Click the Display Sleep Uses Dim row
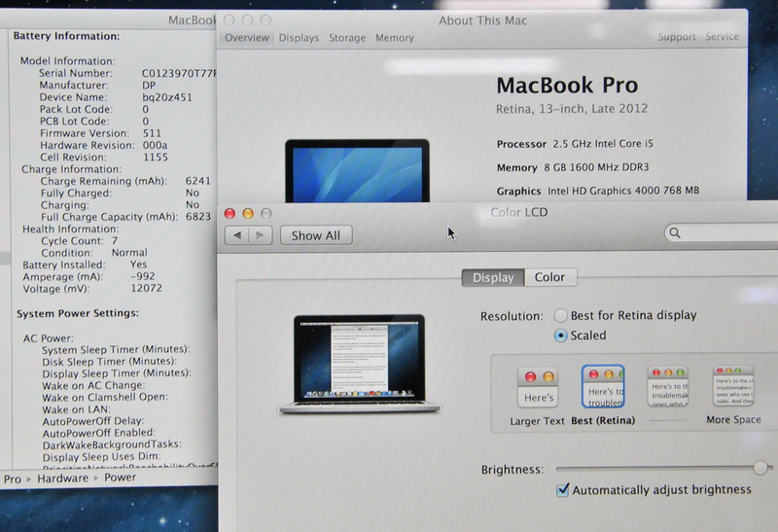 102,456
